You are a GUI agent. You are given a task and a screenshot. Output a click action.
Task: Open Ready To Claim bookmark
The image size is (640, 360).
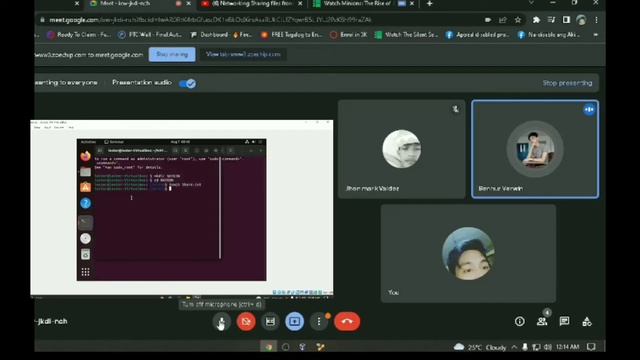coord(79,35)
